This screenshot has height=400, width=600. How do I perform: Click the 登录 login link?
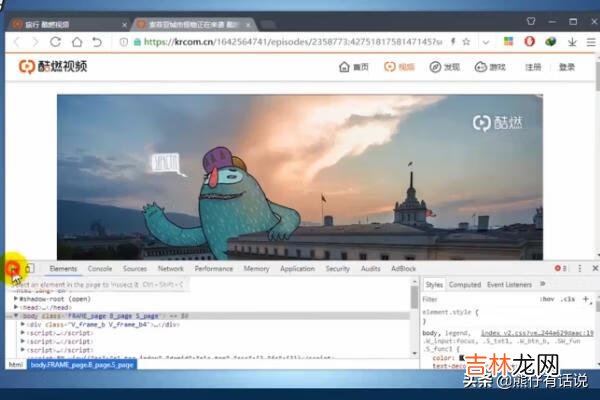[x=567, y=67]
